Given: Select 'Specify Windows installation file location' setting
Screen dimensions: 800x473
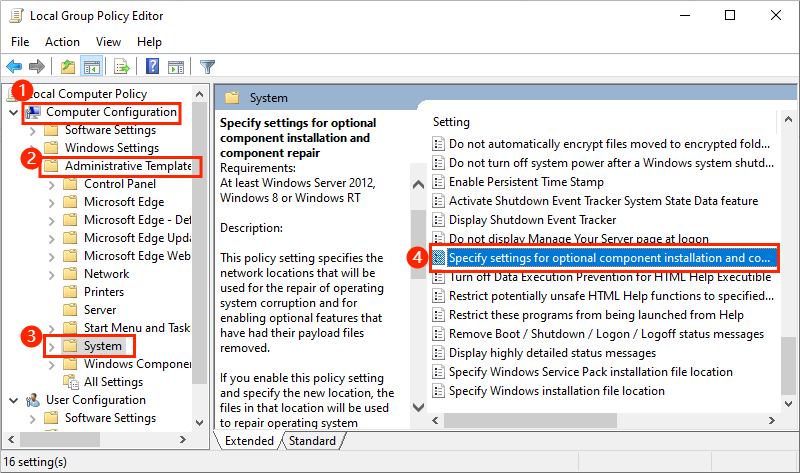Looking at the screenshot, I should [557, 391].
